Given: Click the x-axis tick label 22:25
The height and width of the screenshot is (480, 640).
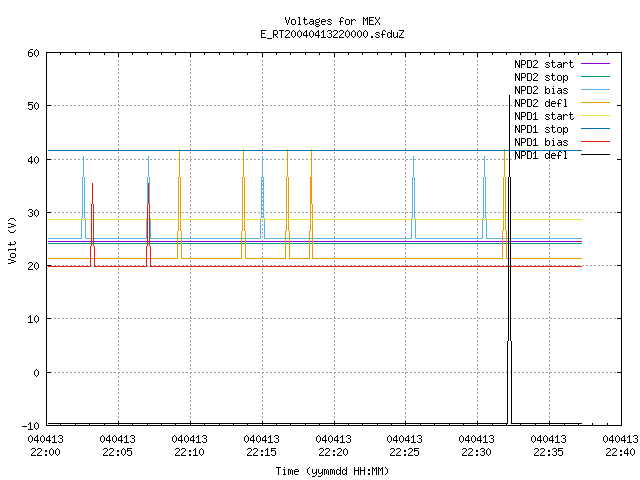Looking at the screenshot, I should click(x=404, y=452).
